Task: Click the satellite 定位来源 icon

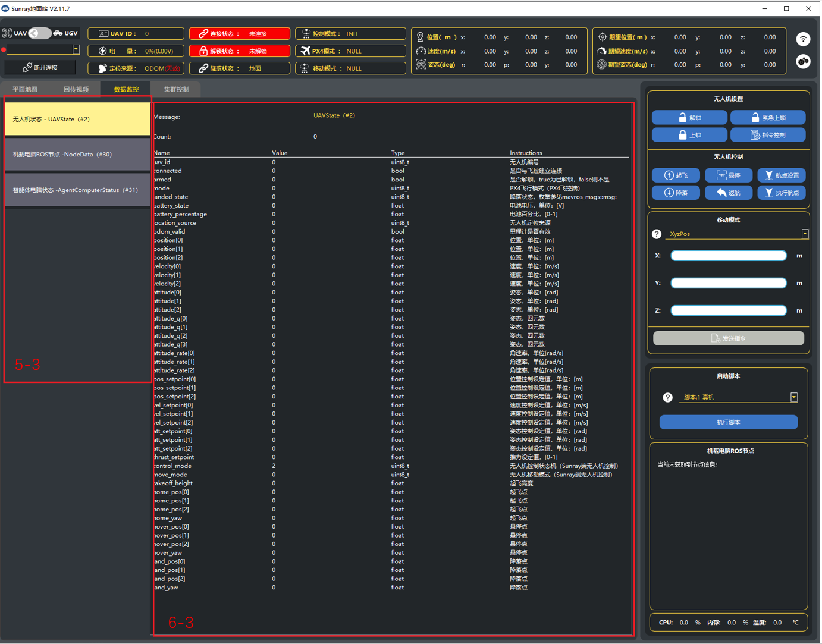Action: click(103, 68)
